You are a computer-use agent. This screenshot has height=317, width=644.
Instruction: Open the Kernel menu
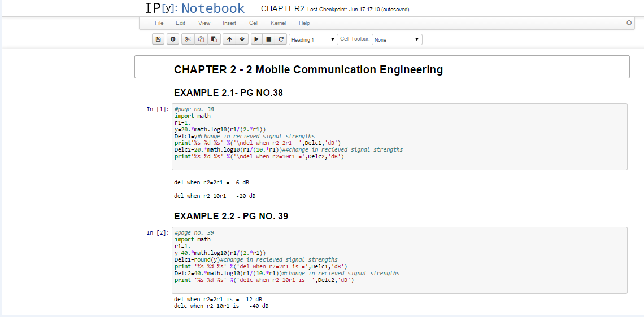pyautogui.click(x=278, y=23)
